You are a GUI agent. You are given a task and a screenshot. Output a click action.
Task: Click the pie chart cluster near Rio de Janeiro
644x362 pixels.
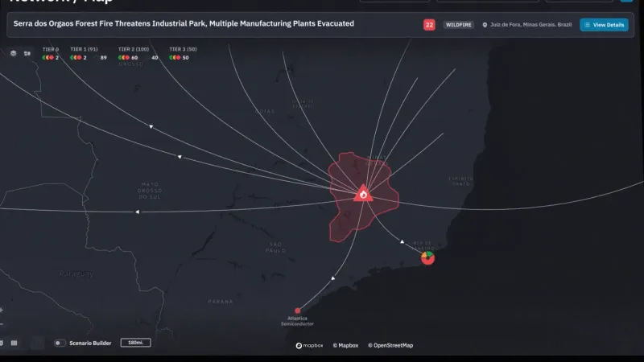pos(427,257)
